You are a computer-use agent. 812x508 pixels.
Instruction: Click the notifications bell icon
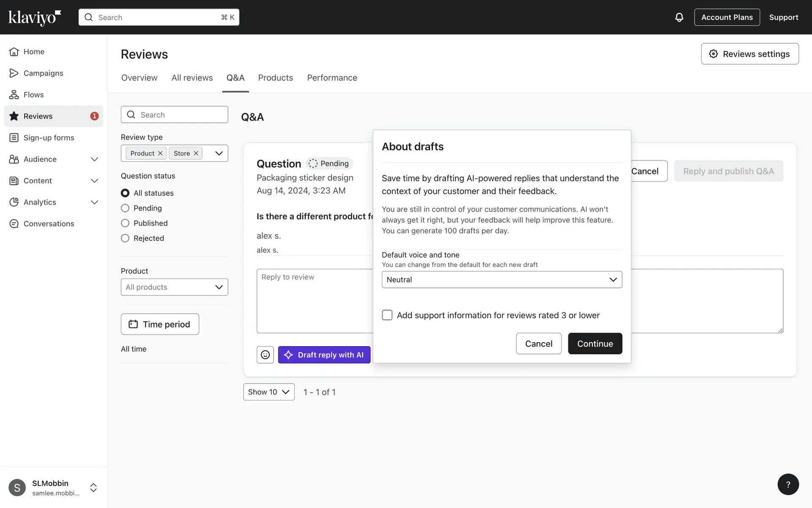679,17
